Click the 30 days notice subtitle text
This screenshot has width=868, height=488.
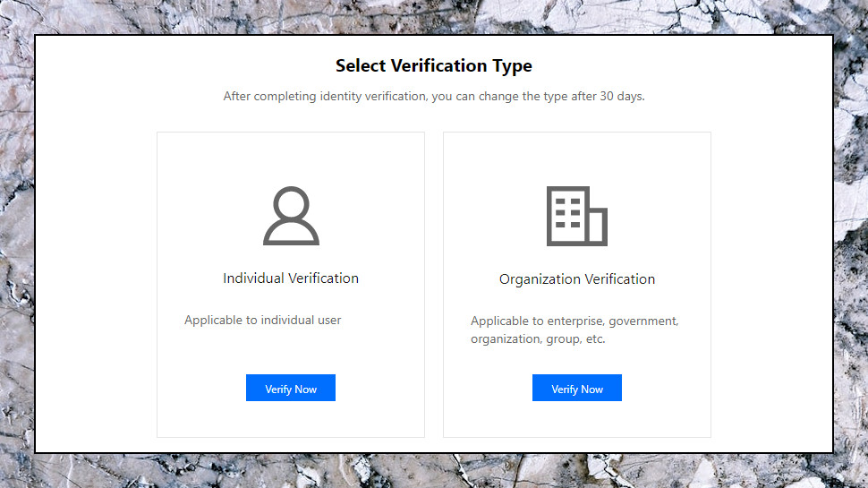click(x=433, y=97)
